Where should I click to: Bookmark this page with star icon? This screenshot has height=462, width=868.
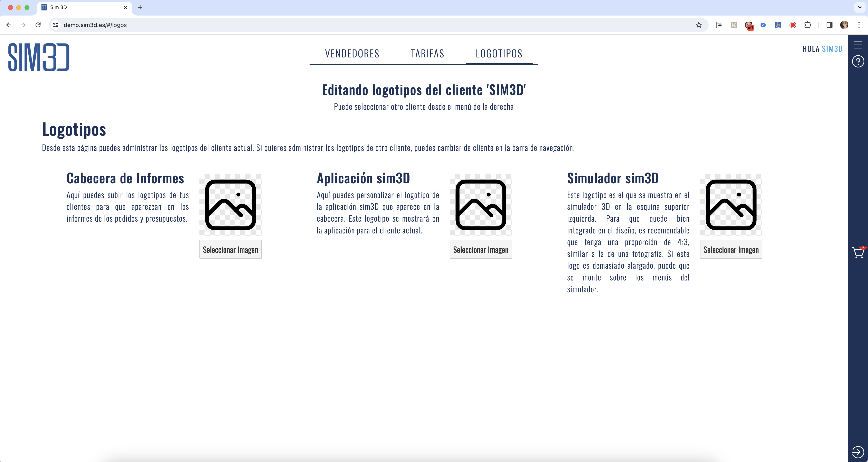(x=699, y=25)
